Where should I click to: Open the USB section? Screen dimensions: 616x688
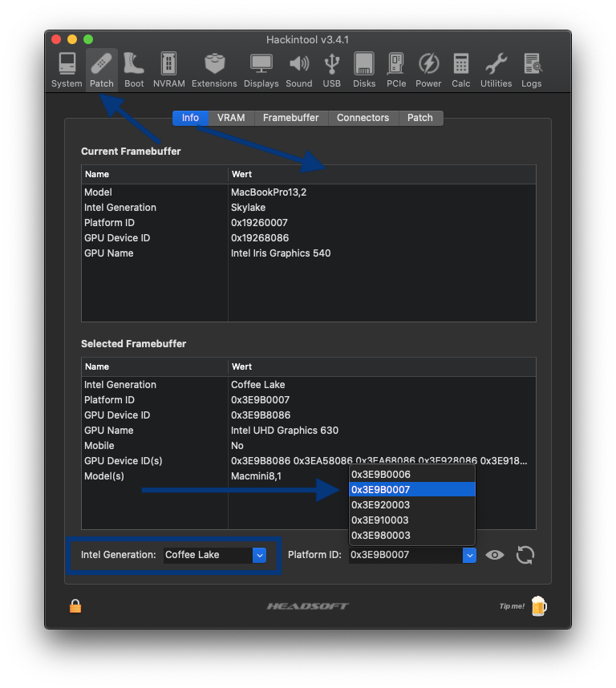coord(332,71)
